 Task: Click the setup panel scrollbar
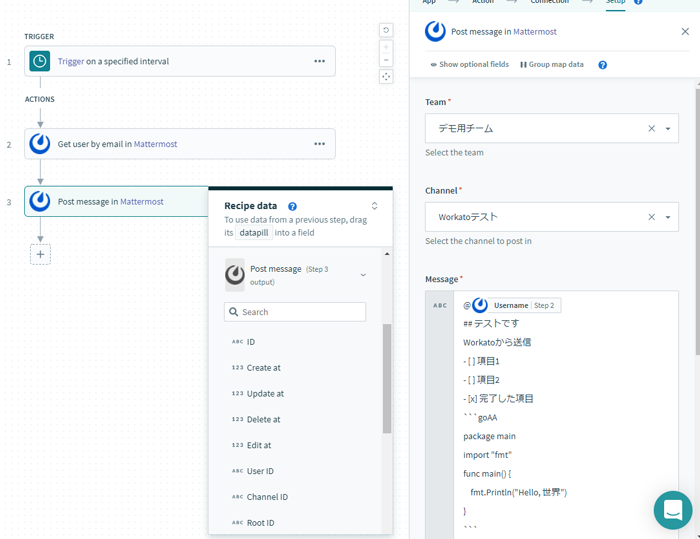(x=698, y=221)
